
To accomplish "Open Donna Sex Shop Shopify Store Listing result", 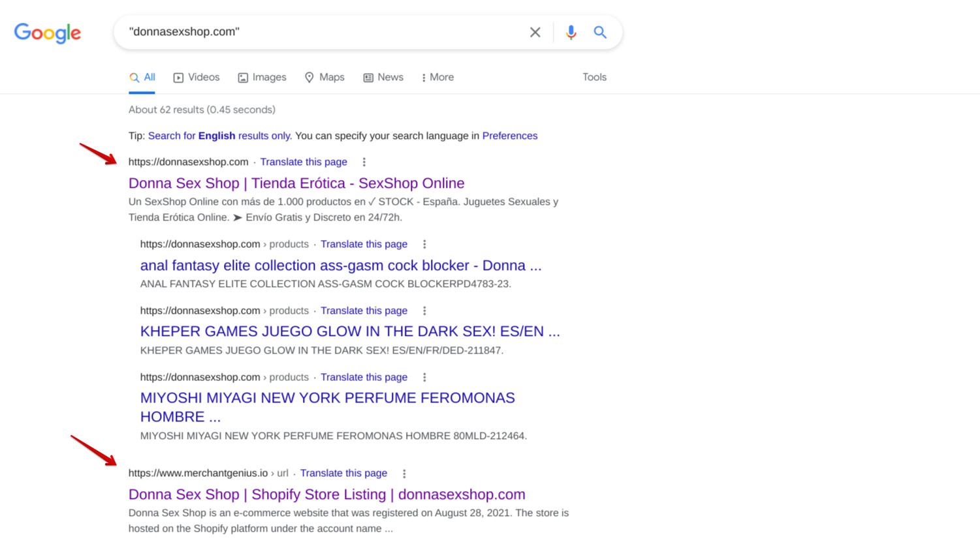I will coord(326,495).
